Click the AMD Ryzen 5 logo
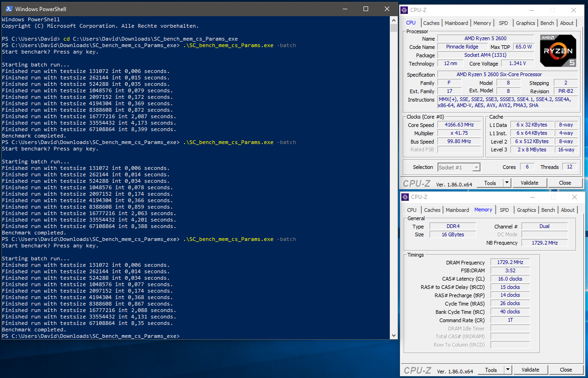 [558, 50]
